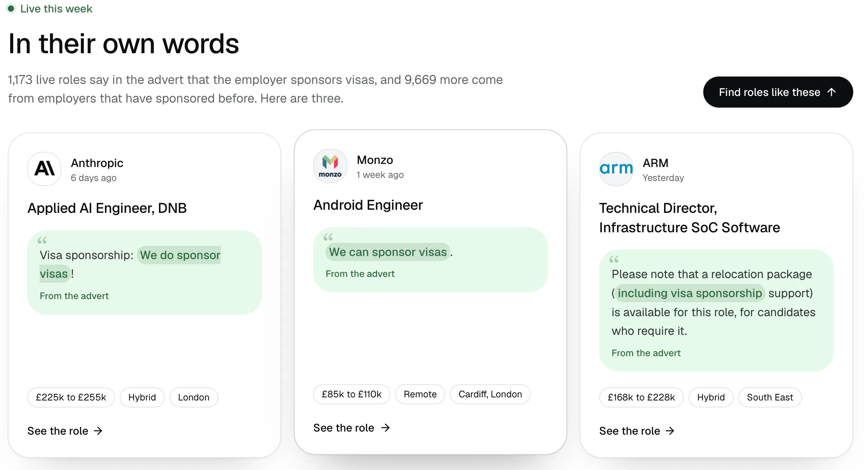The image size is (868, 470).
Task: Click the Monzo company logo
Action: pos(330,166)
